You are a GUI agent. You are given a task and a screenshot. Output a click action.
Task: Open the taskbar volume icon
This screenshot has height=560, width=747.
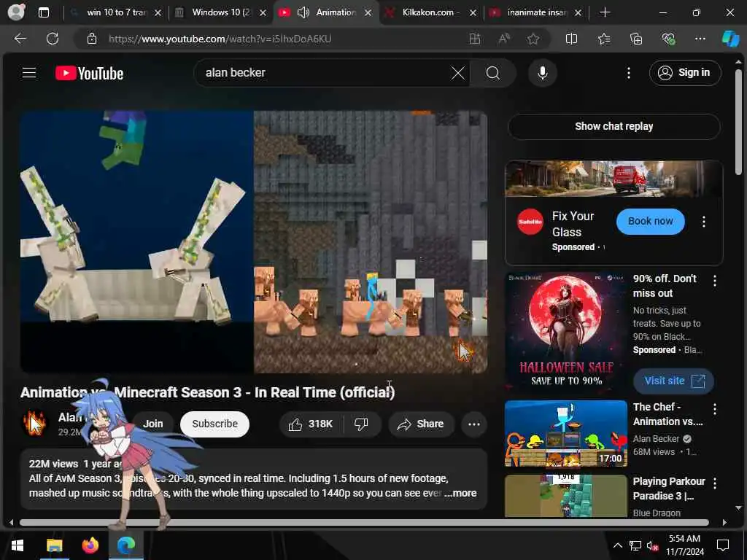[653, 545]
